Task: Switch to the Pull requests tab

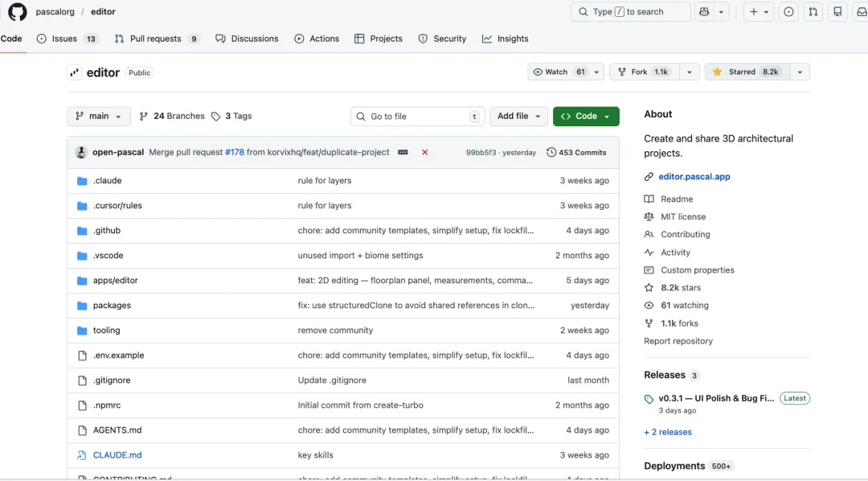Action: (156, 39)
